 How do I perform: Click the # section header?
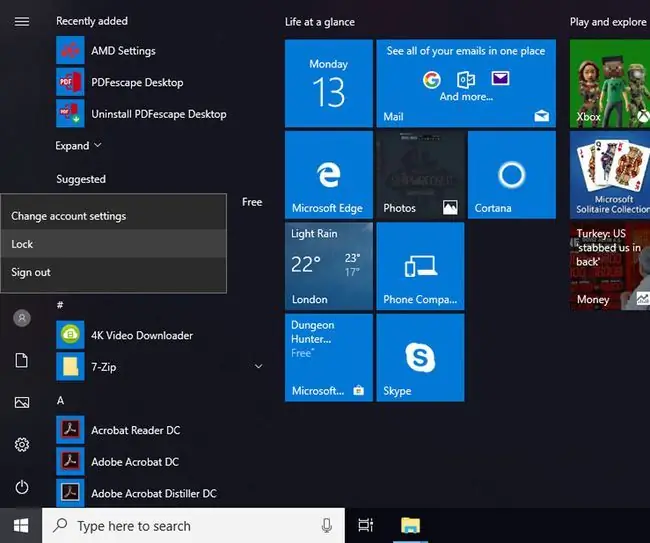coord(60,305)
